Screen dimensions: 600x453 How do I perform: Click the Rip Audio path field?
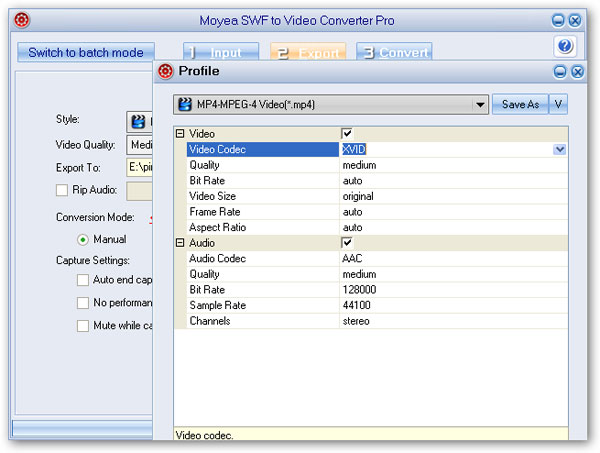(140, 191)
